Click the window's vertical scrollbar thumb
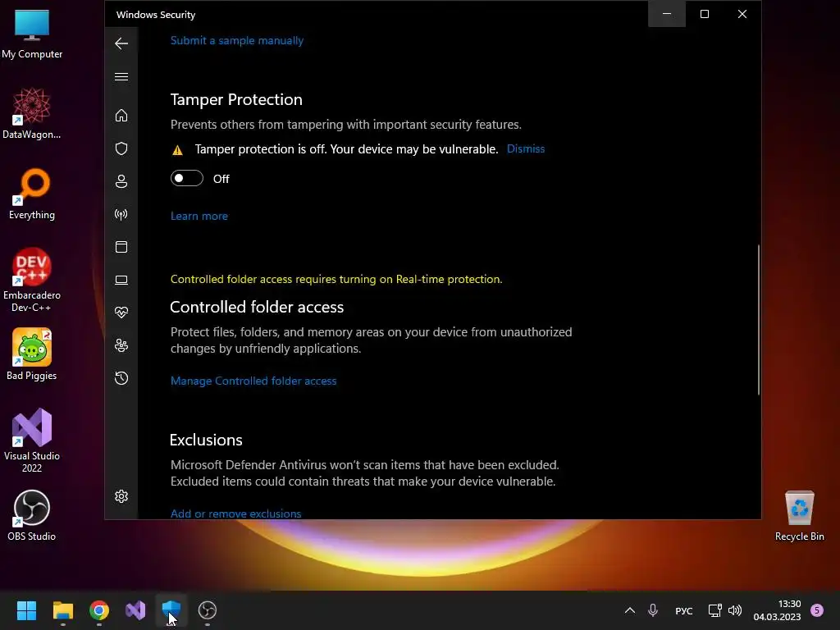This screenshot has height=630, width=840. point(759,320)
